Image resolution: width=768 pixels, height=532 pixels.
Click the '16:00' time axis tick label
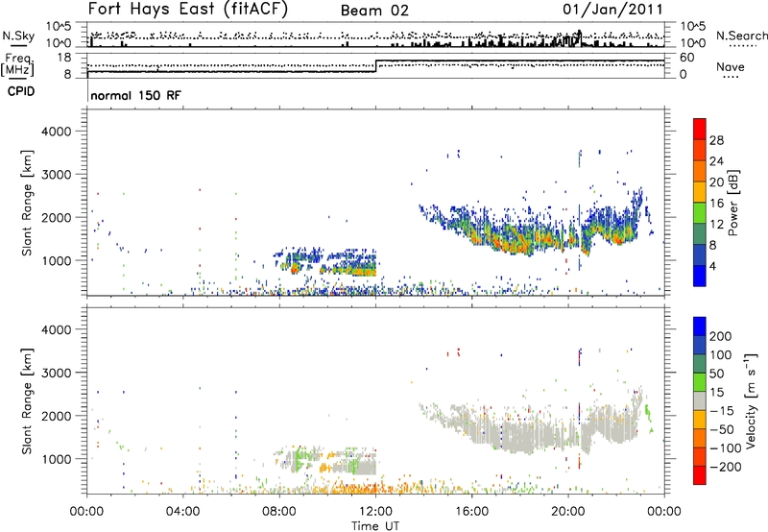point(471,512)
